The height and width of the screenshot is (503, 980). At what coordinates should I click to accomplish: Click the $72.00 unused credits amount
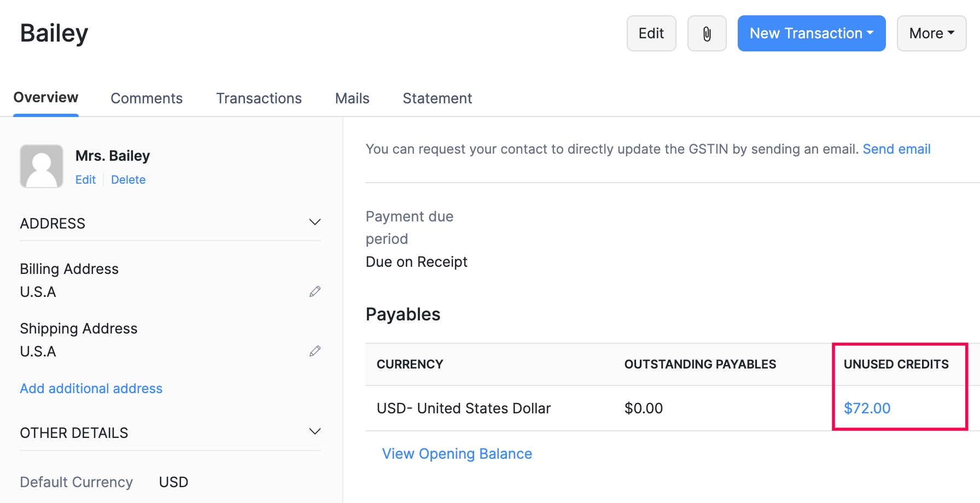867,408
